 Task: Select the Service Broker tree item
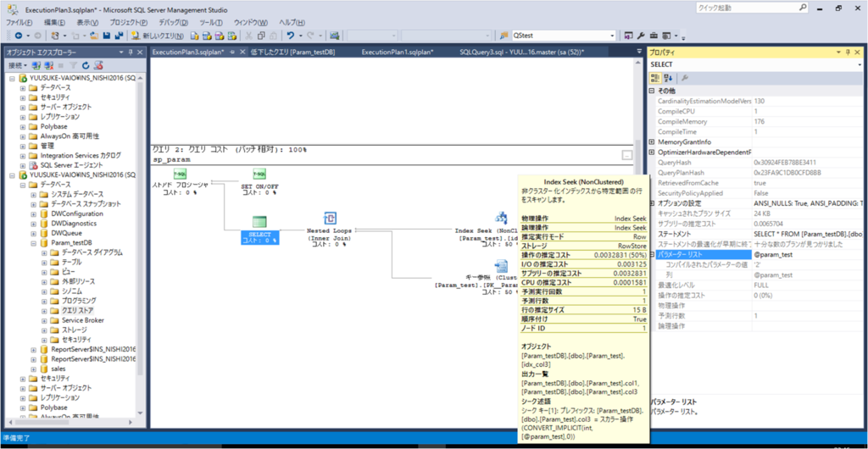click(83, 320)
